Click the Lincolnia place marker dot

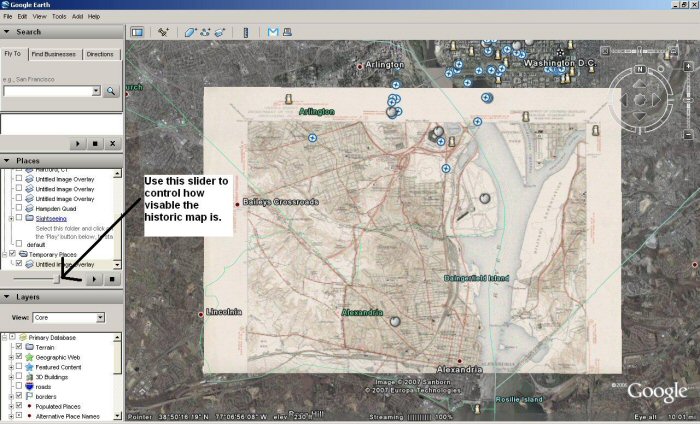pyautogui.click(x=201, y=315)
